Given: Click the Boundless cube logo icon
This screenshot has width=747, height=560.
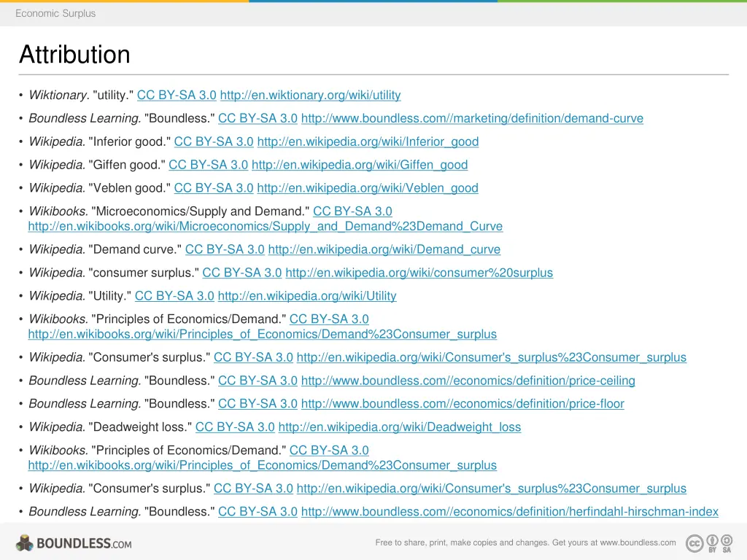Looking at the screenshot, I should point(24,542).
